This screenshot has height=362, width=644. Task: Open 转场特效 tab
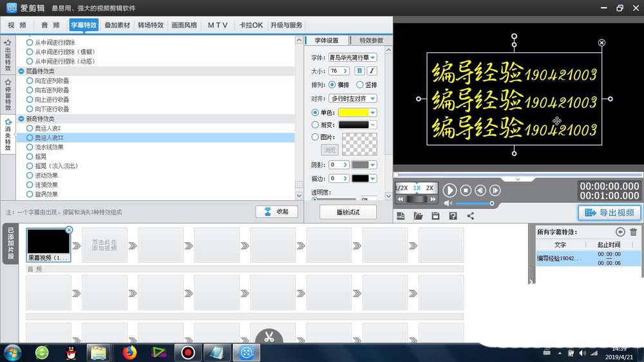click(x=151, y=25)
